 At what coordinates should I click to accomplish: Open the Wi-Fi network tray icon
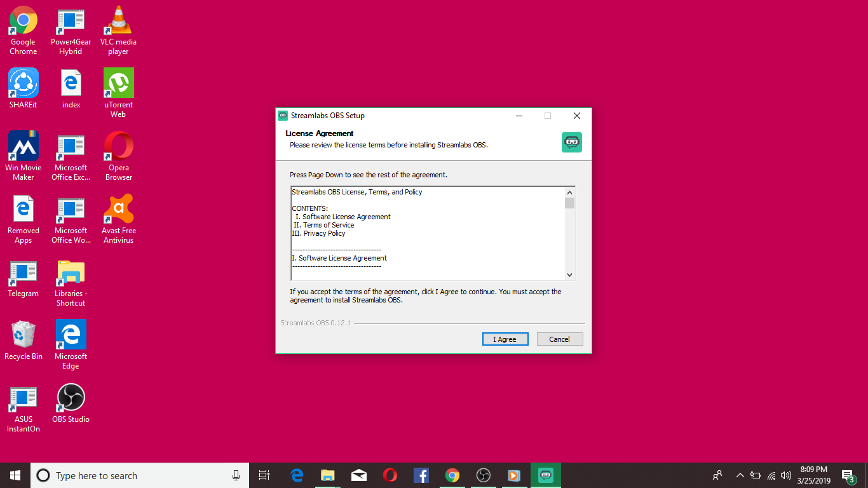[771, 475]
